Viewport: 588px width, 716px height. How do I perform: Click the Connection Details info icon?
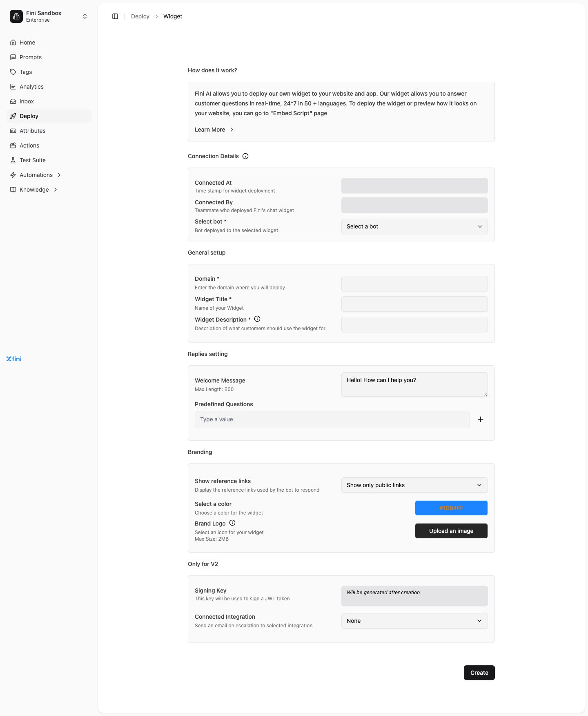[x=245, y=156]
